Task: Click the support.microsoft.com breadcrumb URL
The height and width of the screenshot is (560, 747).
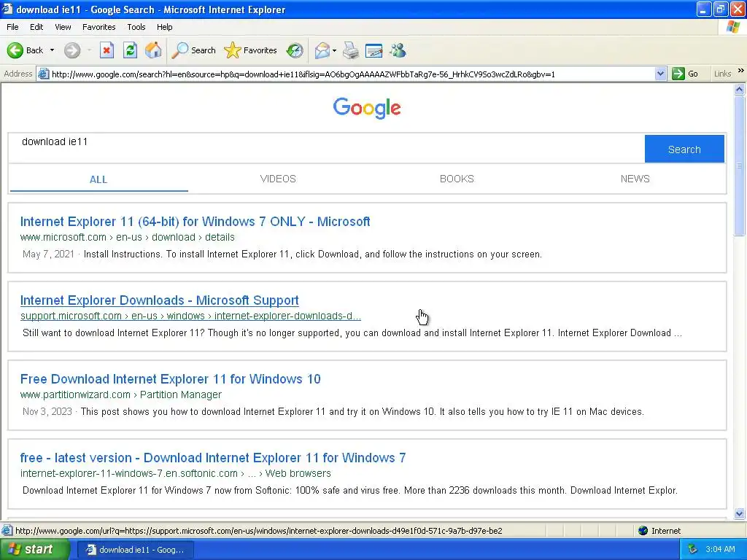Action: click(190, 316)
